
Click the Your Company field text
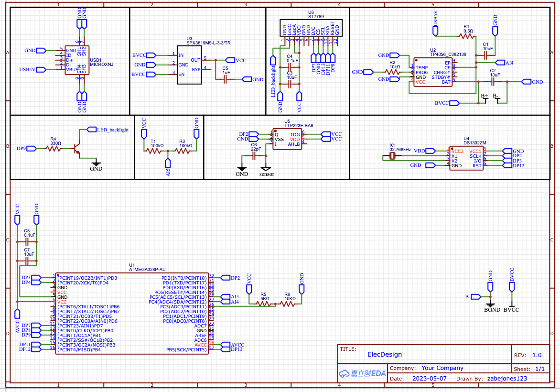[x=442, y=368]
